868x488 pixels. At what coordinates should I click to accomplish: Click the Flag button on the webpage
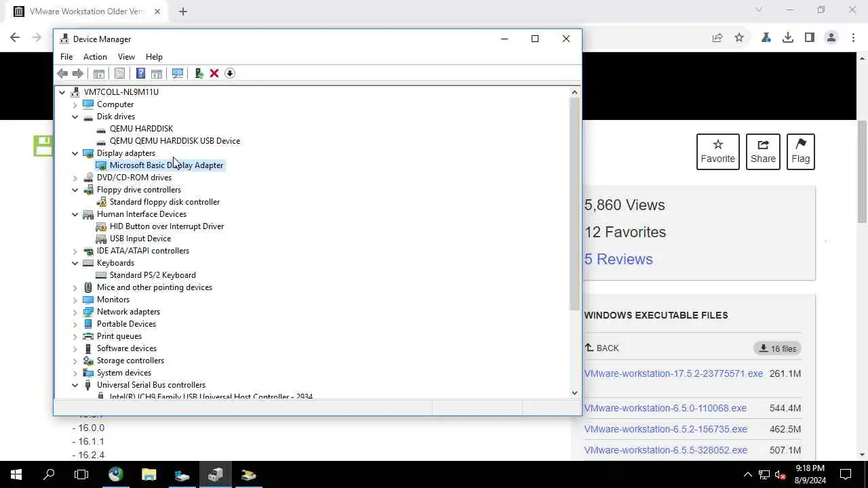(801, 152)
